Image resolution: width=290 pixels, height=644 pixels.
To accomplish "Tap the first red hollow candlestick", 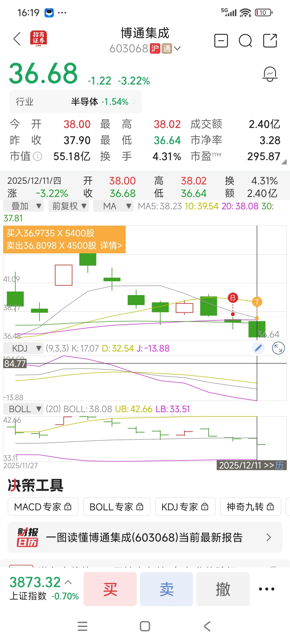I will pyautogui.click(x=64, y=275).
